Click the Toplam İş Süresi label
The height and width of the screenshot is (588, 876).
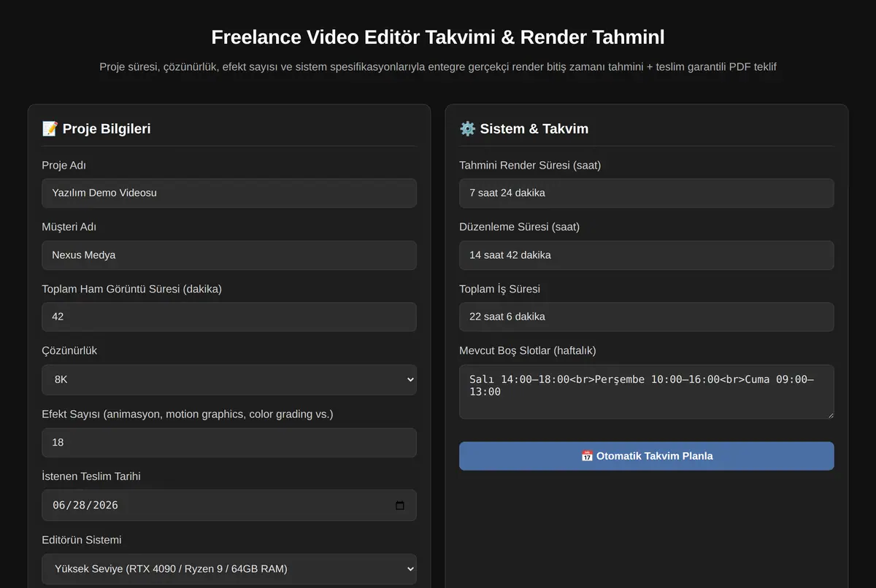point(499,289)
